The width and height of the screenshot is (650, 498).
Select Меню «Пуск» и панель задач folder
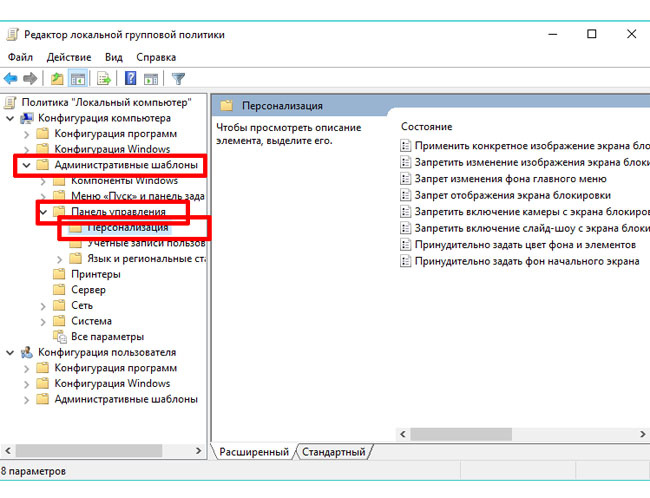(x=138, y=196)
